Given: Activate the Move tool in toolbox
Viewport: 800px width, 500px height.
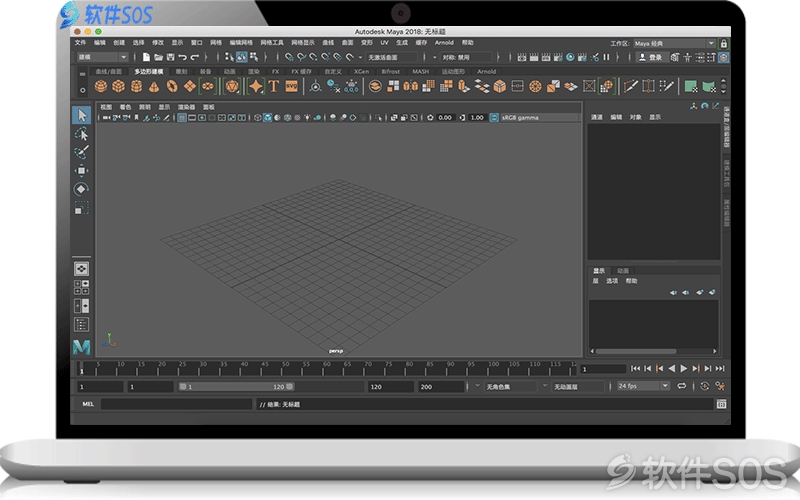Looking at the screenshot, I should point(82,170).
